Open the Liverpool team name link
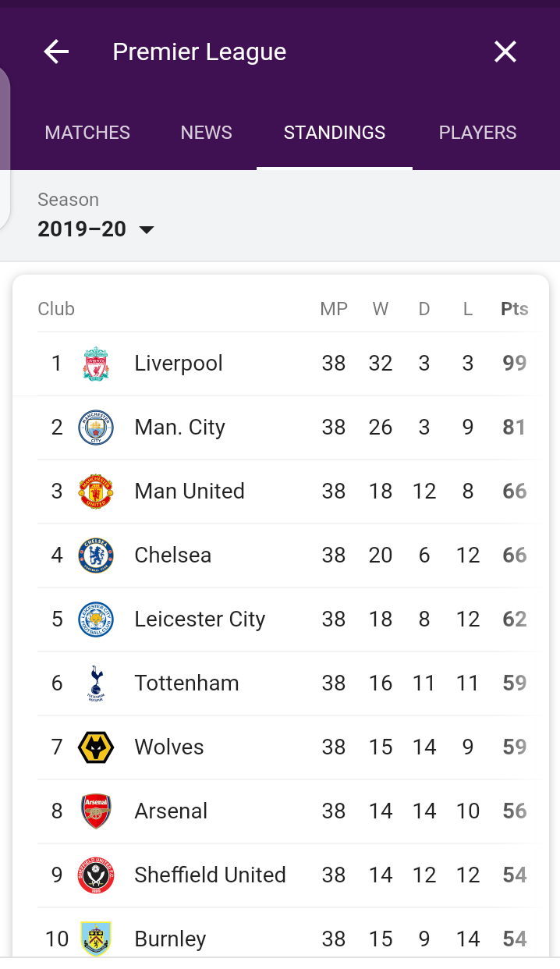The image size is (560, 969). tap(179, 364)
